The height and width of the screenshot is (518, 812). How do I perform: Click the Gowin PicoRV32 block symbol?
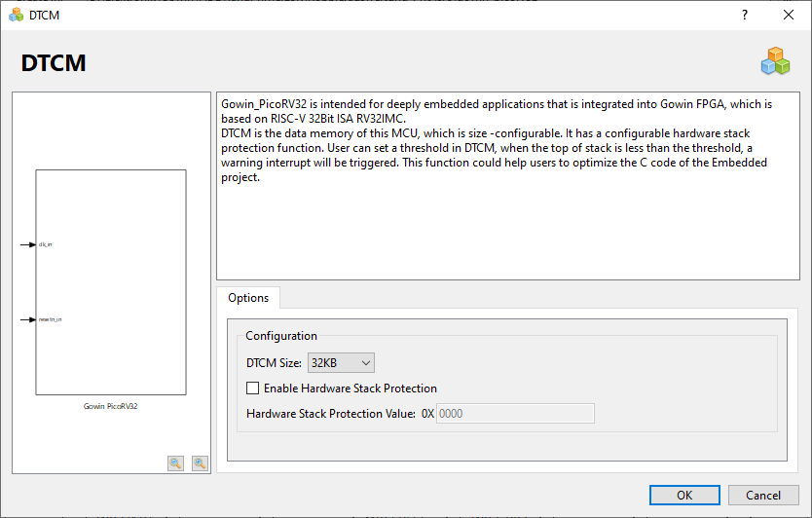click(x=111, y=282)
